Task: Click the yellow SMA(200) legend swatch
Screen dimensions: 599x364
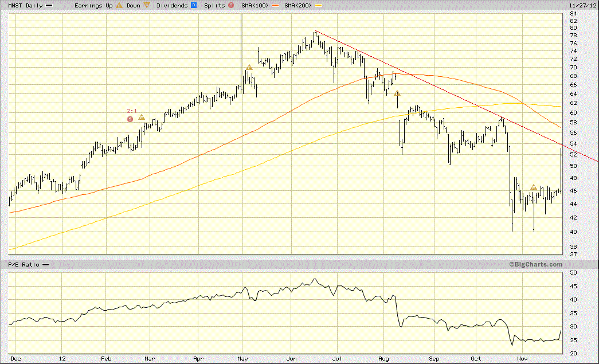Action: 318,6
